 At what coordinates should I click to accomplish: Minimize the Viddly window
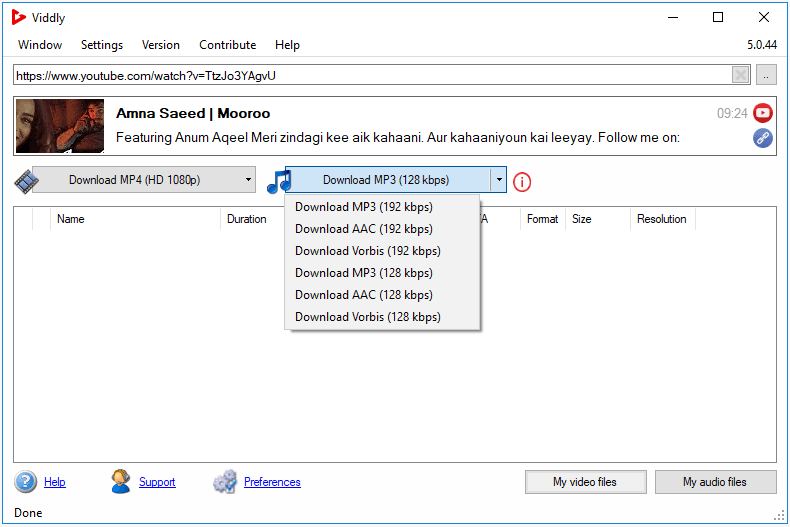click(673, 17)
